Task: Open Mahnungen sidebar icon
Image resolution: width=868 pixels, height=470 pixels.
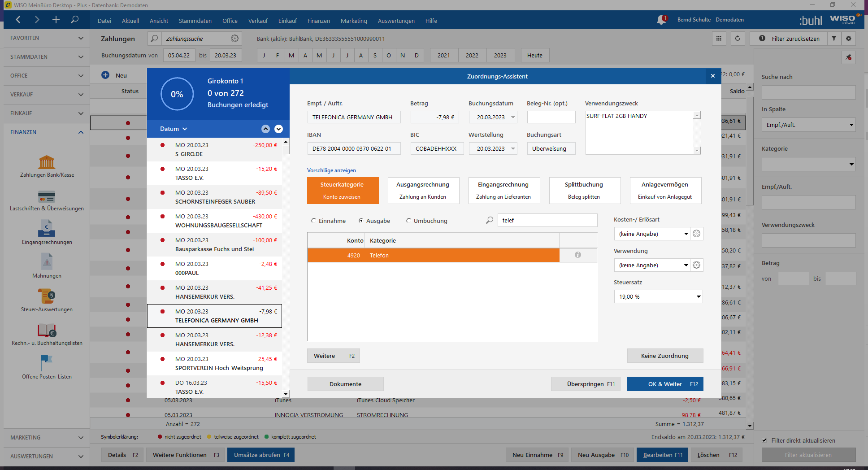Action: [47, 262]
